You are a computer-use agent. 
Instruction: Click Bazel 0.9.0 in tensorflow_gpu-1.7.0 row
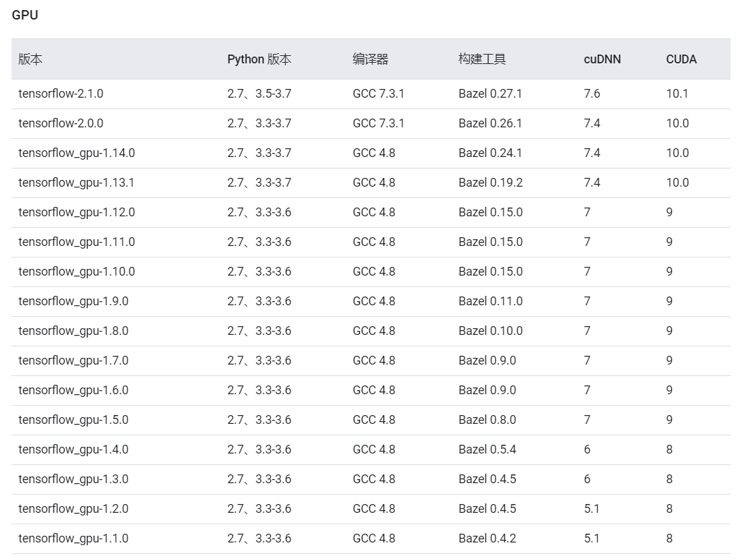point(487,361)
